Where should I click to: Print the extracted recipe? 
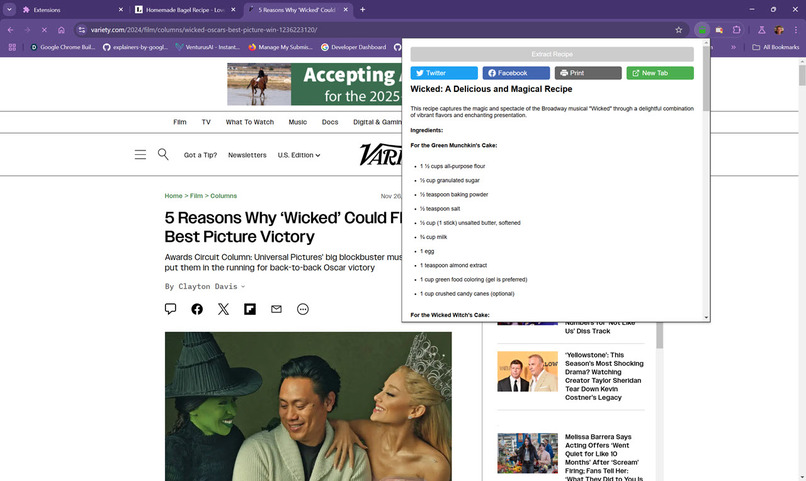588,73
